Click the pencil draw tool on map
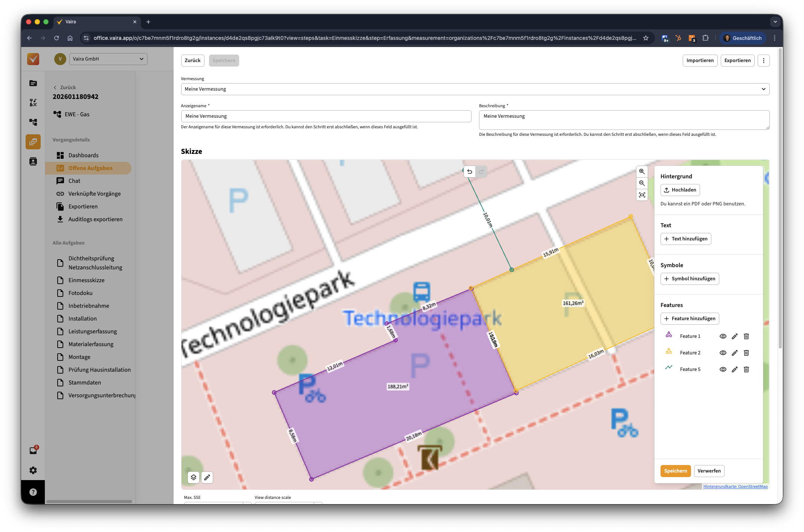This screenshot has height=532, width=804. coord(207,477)
